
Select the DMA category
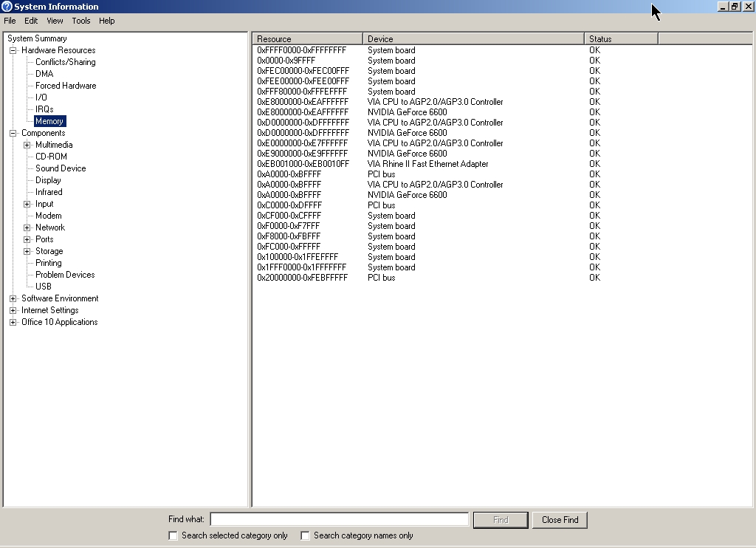(x=44, y=74)
